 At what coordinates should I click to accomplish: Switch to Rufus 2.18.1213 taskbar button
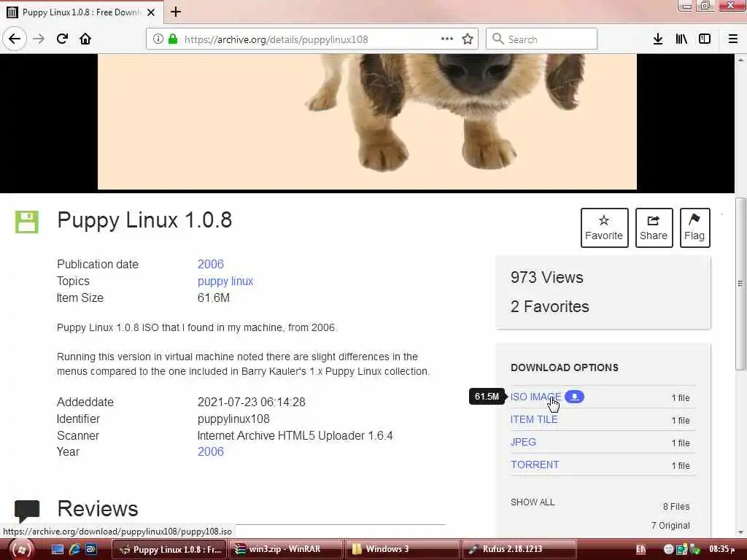point(519,549)
